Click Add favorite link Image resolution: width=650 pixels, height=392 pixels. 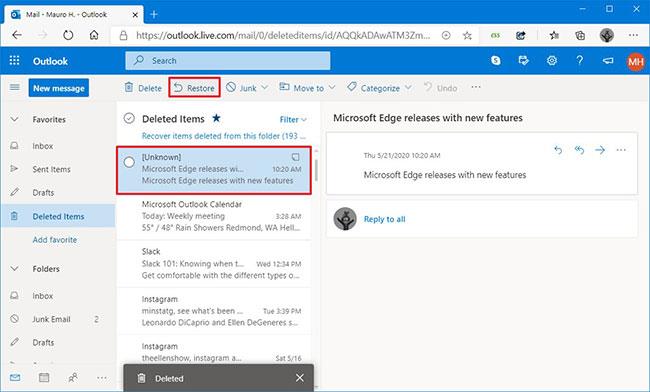(55, 240)
